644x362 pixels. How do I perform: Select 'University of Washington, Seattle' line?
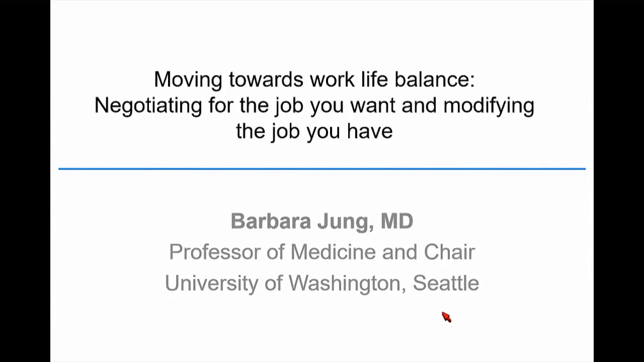coord(322,283)
